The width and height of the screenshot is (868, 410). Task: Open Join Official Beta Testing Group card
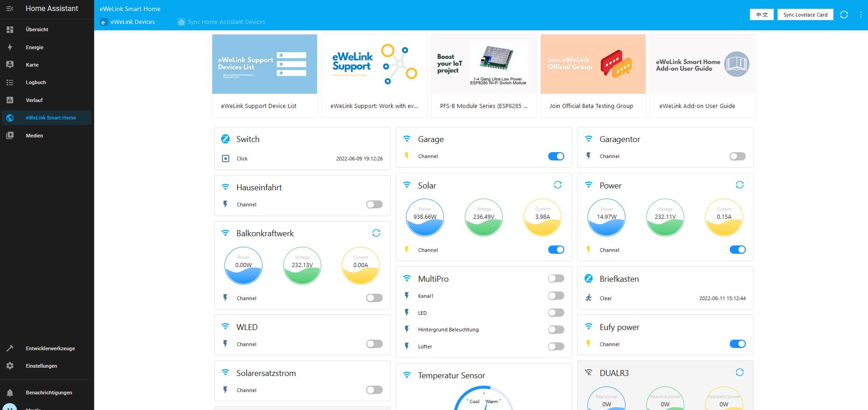pyautogui.click(x=593, y=76)
